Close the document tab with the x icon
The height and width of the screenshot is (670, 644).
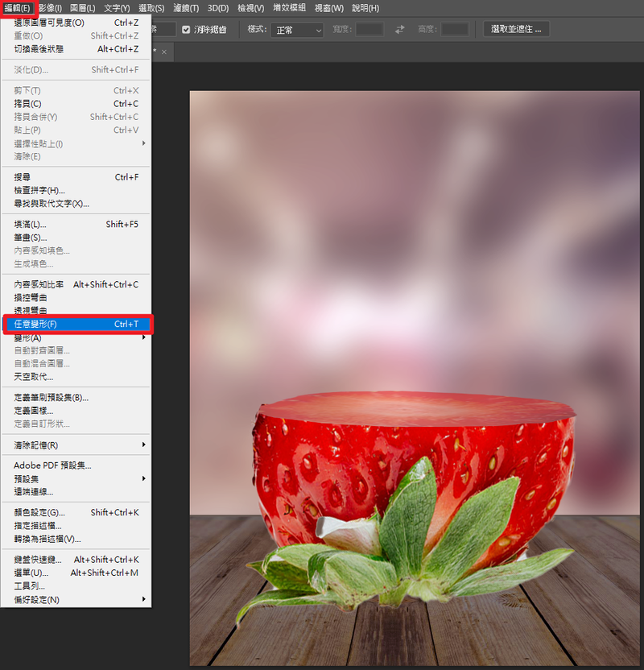164,52
